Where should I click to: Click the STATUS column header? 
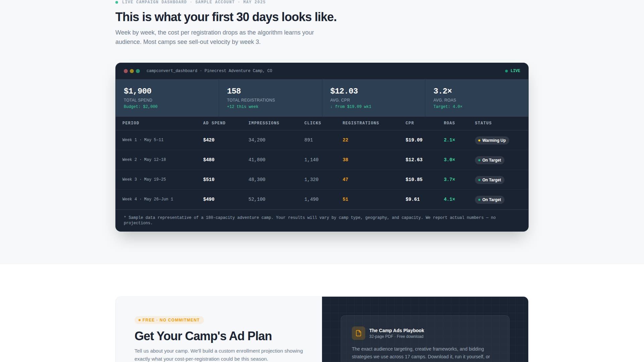(483, 123)
